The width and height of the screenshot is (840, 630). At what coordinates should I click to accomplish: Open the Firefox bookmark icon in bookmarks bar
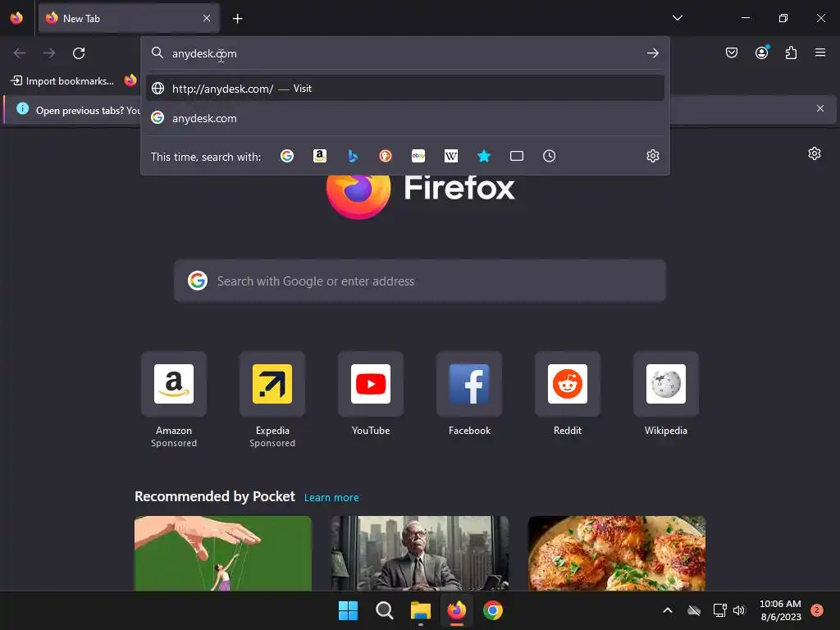click(x=130, y=80)
